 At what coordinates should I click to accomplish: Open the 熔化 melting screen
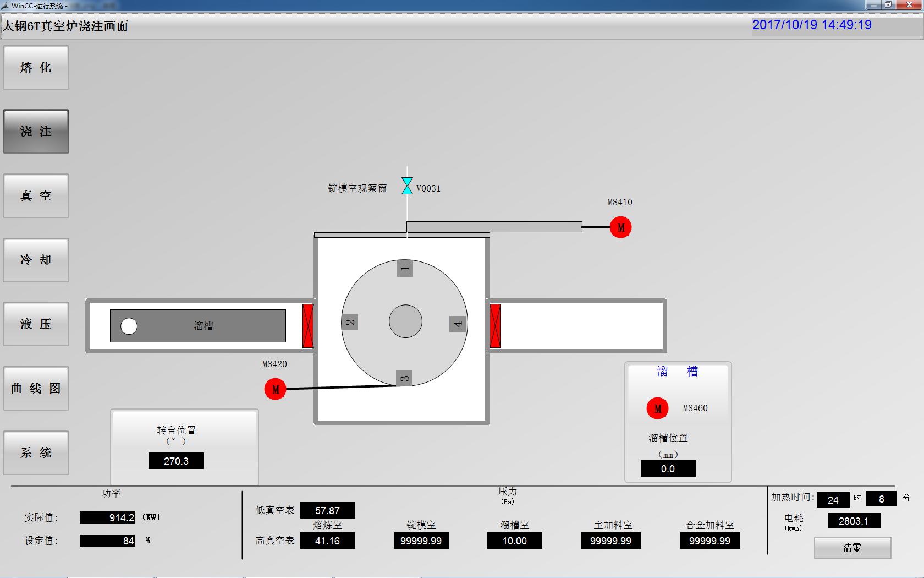tap(36, 68)
